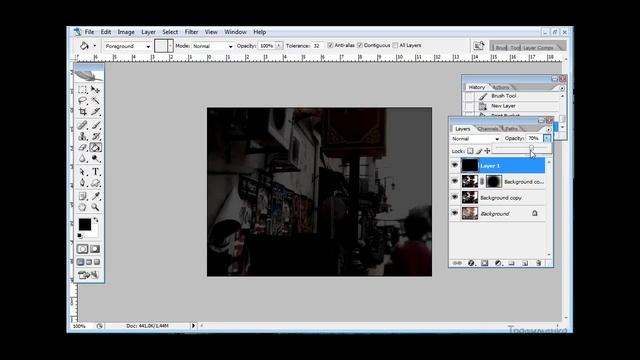Toggle Lock transparent pixels
The width and height of the screenshot is (640, 360).
click(x=470, y=151)
